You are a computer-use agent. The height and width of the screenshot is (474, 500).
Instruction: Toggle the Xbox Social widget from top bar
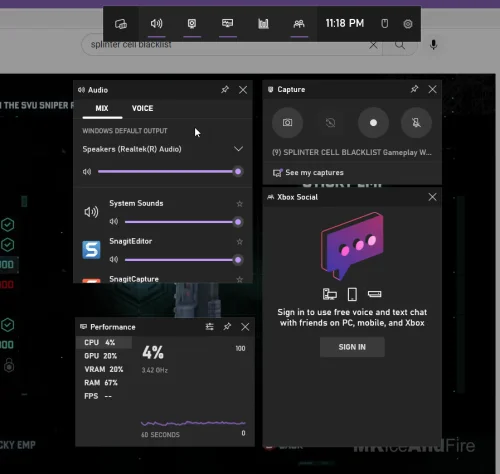tap(299, 24)
